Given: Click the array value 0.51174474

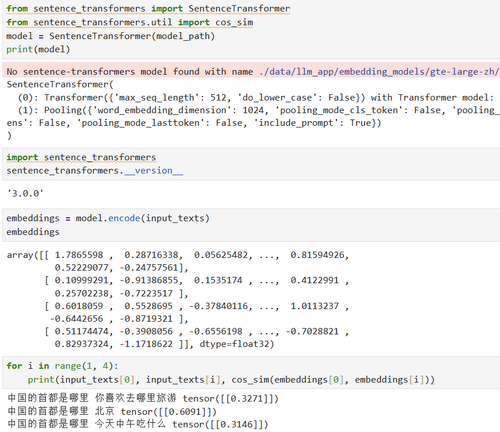Looking at the screenshot, I should click(x=82, y=332).
